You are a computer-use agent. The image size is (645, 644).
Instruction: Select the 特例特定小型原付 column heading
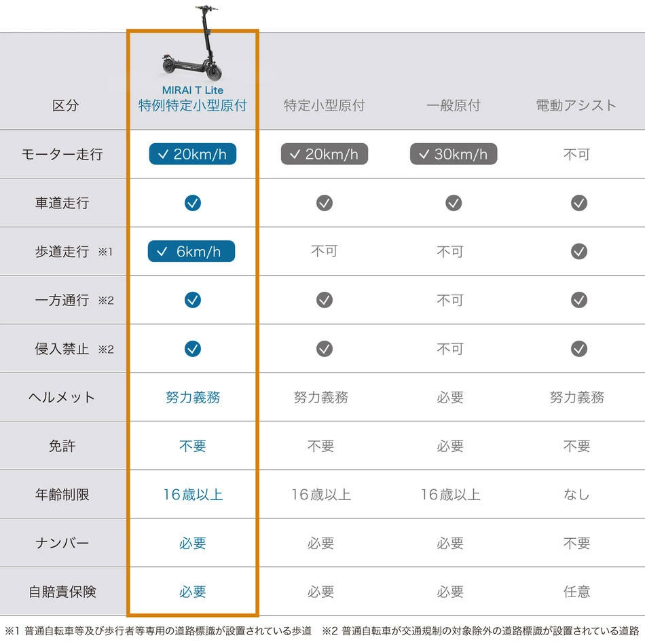193,106
